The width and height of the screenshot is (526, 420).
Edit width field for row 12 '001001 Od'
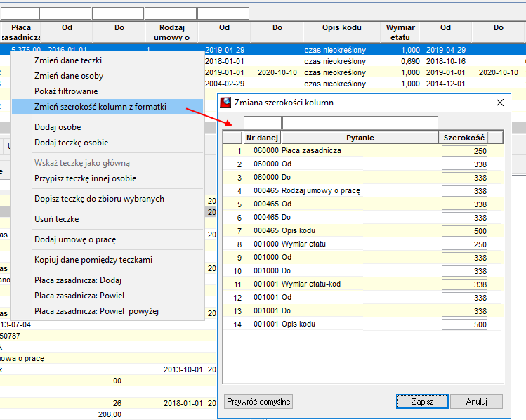[x=464, y=298]
